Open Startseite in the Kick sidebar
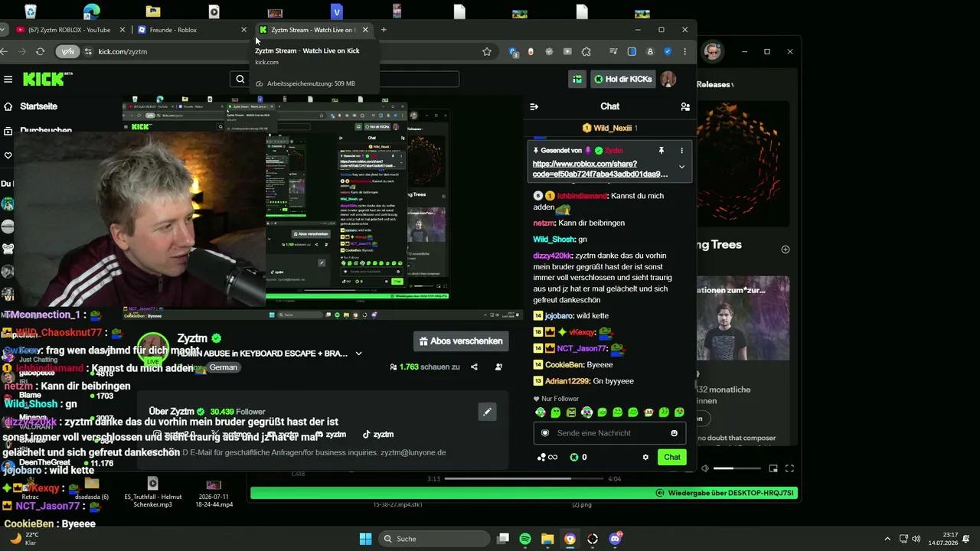 [38, 106]
